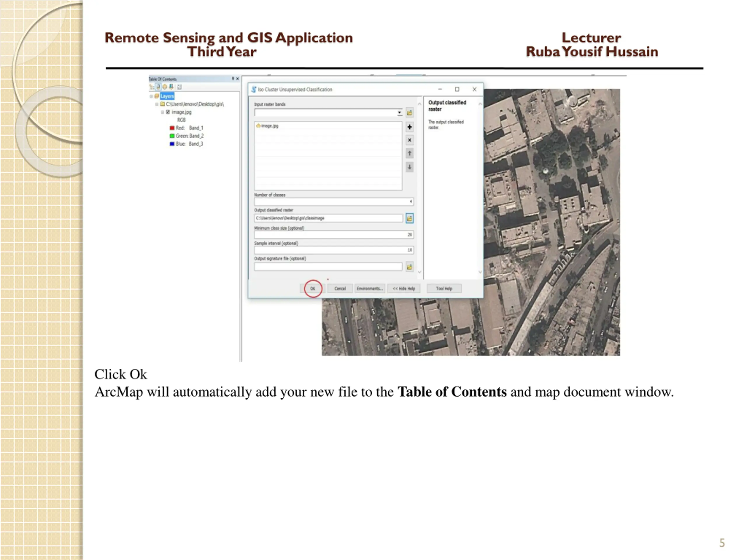
Task: Pin the Table Of Contents panel
Action: click(x=233, y=79)
